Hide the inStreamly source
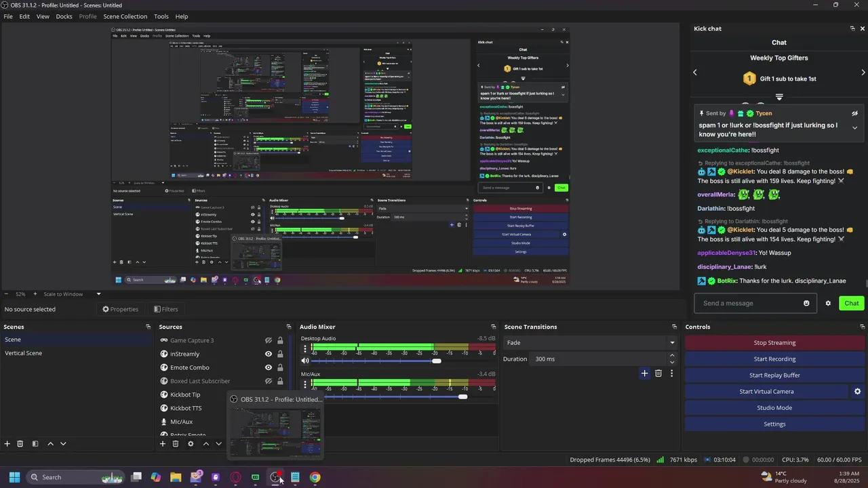 click(x=269, y=354)
